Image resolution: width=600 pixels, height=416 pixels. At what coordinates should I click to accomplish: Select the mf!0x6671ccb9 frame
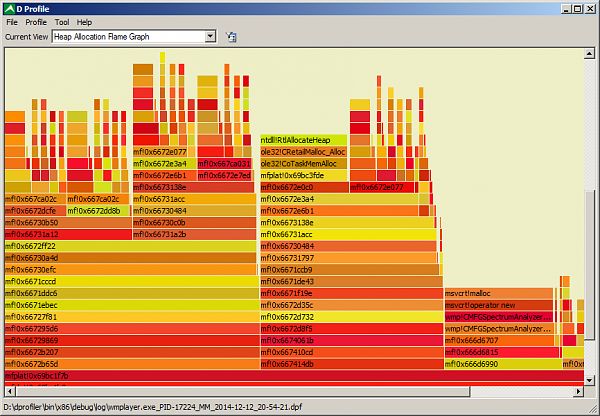pyautogui.click(x=350, y=270)
